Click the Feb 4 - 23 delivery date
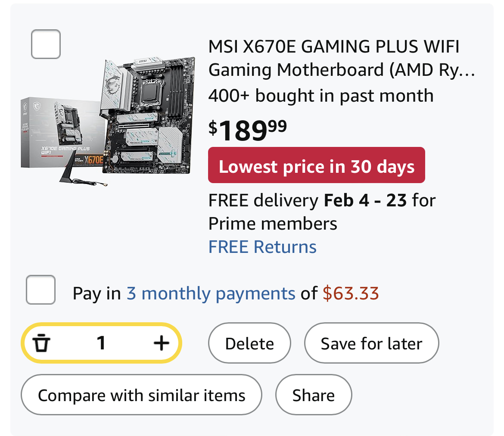 (x=365, y=201)
